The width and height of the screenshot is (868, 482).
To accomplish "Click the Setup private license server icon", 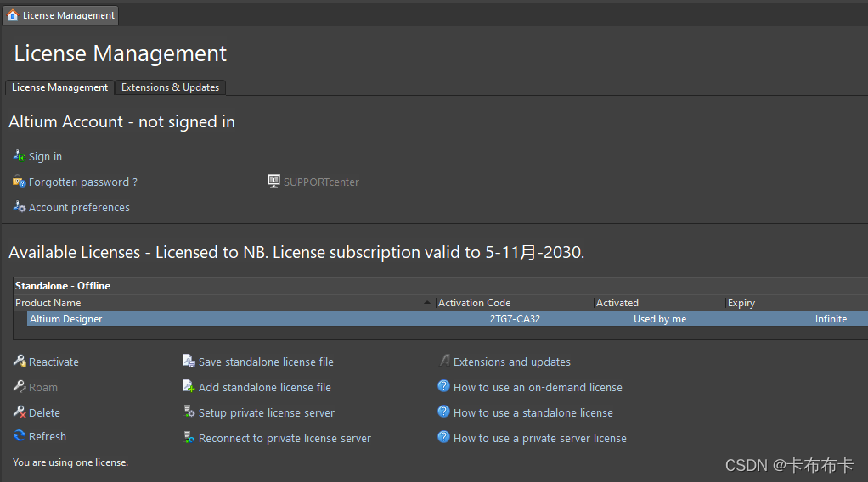I will tap(189, 412).
